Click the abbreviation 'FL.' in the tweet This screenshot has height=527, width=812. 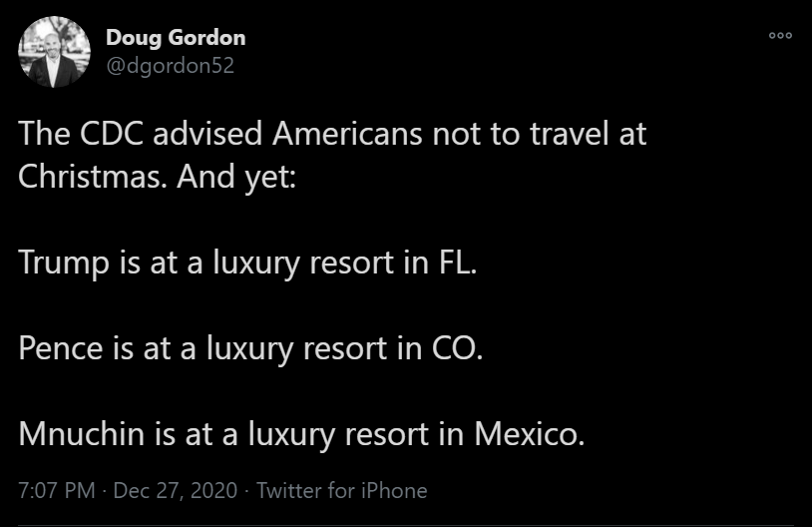point(458,263)
